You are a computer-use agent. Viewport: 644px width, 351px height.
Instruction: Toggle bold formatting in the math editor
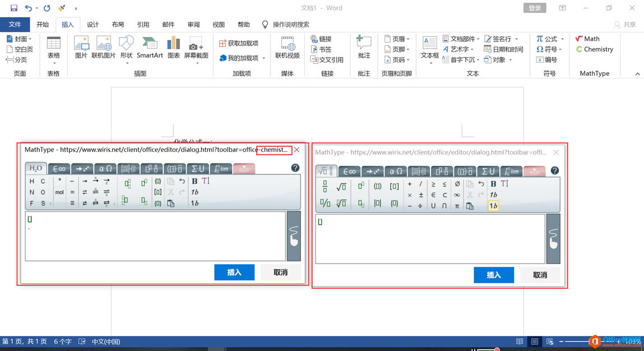coord(493,183)
